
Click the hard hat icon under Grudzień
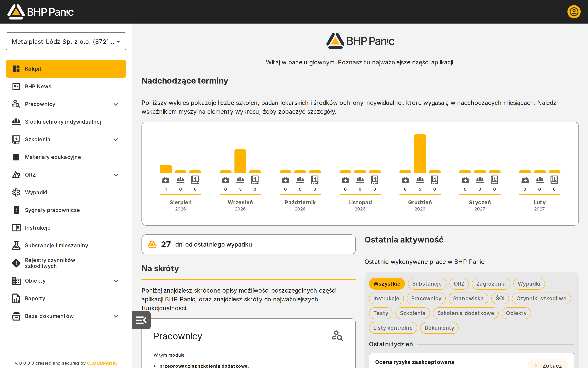point(420,180)
